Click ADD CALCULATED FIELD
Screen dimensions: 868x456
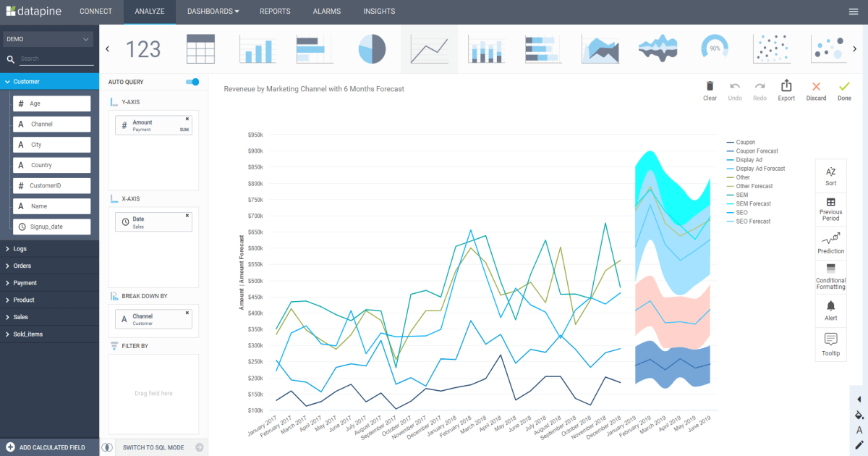tap(50, 447)
